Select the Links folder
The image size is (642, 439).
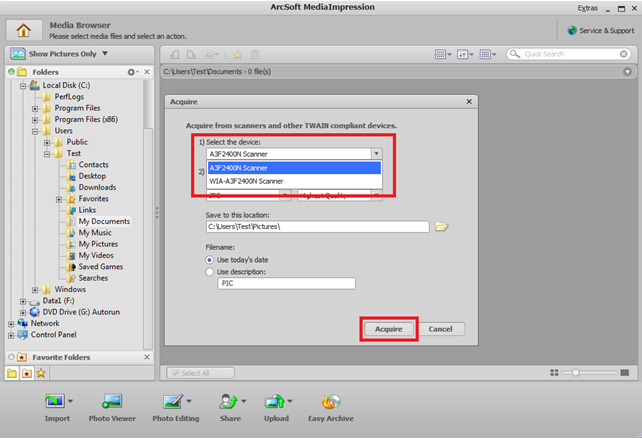(x=87, y=210)
